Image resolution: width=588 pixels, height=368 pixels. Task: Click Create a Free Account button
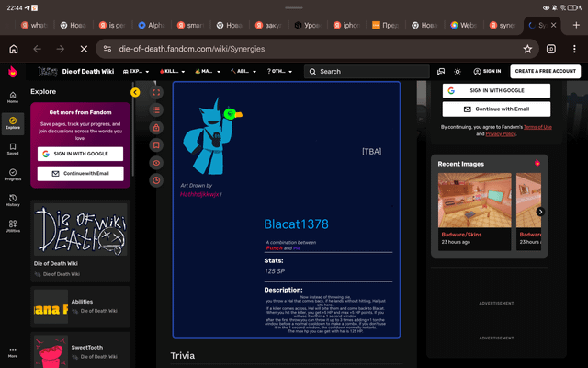tap(545, 72)
